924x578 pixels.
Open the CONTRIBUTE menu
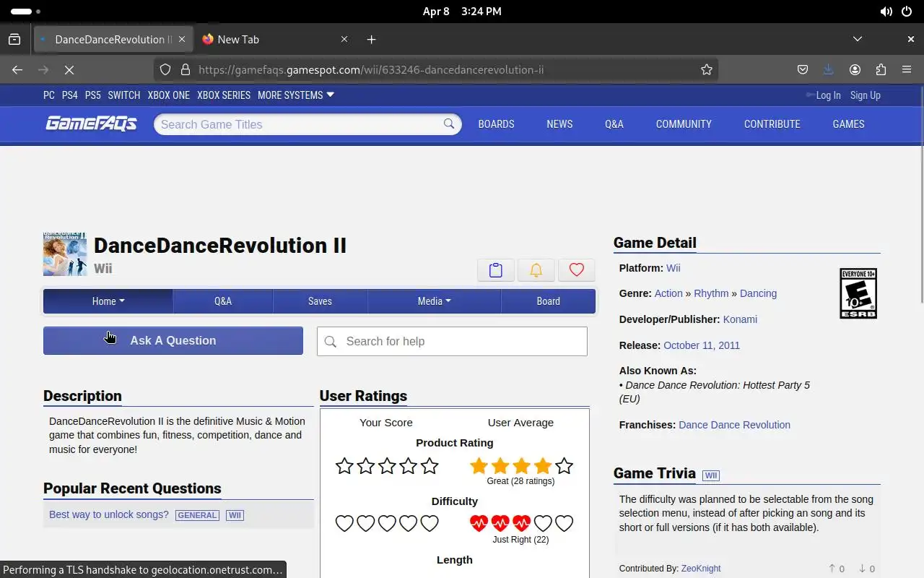[772, 124]
